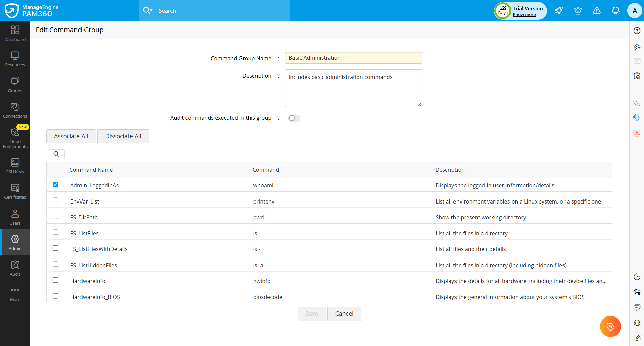This screenshot has width=644, height=346.
Task: Click the Command Name column header
Action: point(91,170)
